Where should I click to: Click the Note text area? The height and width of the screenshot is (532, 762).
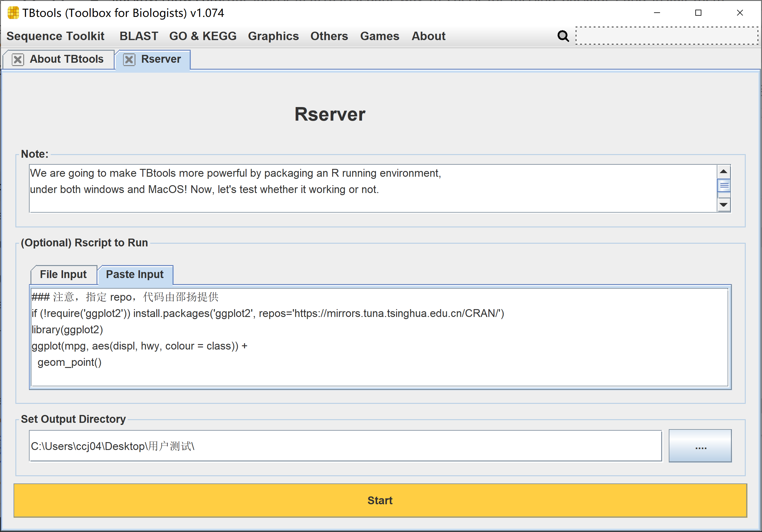tap(373, 188)
